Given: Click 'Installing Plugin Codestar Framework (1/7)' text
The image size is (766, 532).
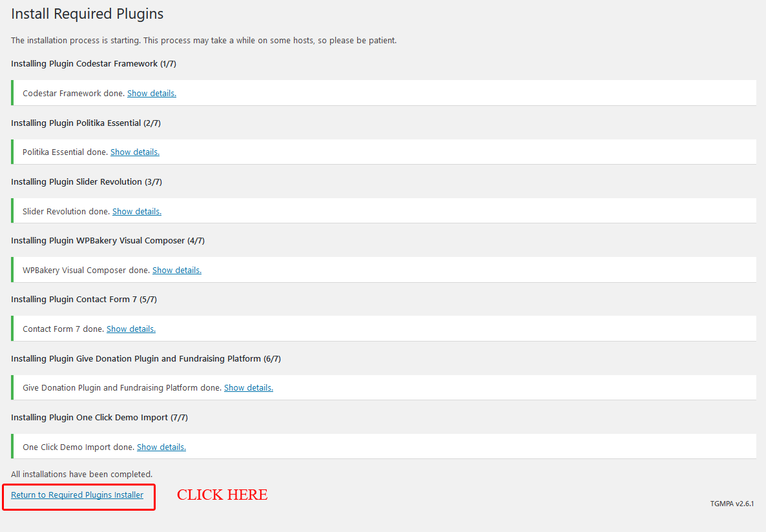Looking at the screenshot, I should click(x=93, y=63).
